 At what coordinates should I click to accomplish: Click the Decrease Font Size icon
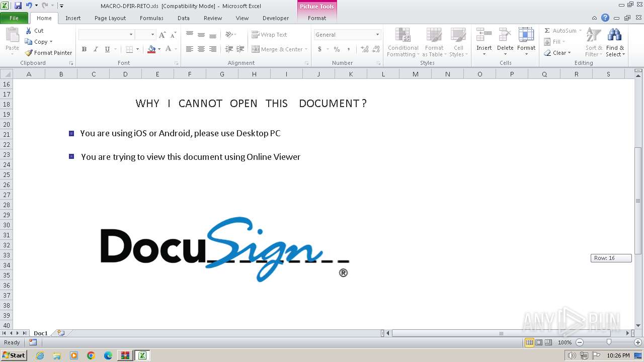[x=173, y=35]
